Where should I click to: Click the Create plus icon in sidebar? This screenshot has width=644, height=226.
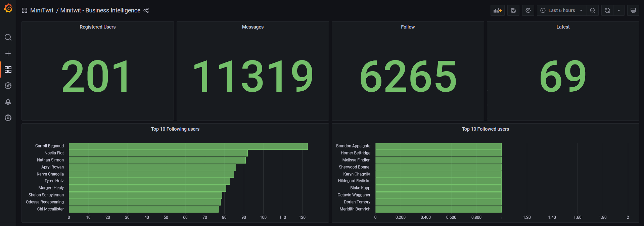pos(8,53)
